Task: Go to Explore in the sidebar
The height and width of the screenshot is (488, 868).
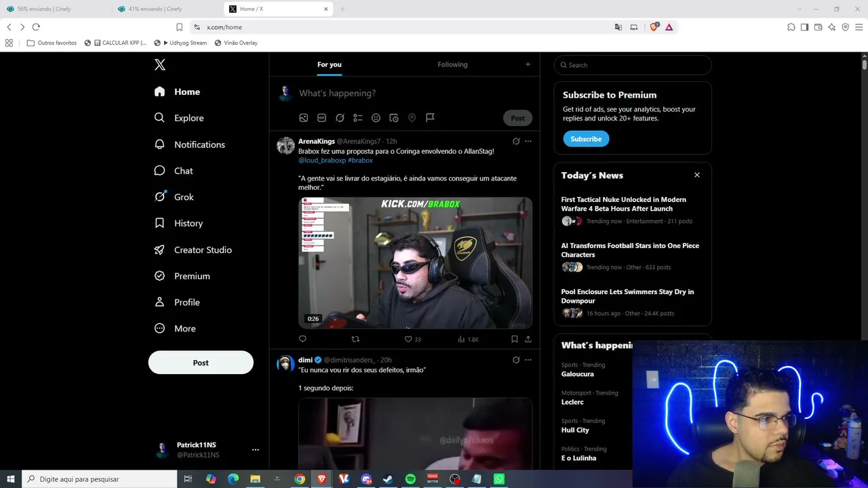Action: click(179, 118)
